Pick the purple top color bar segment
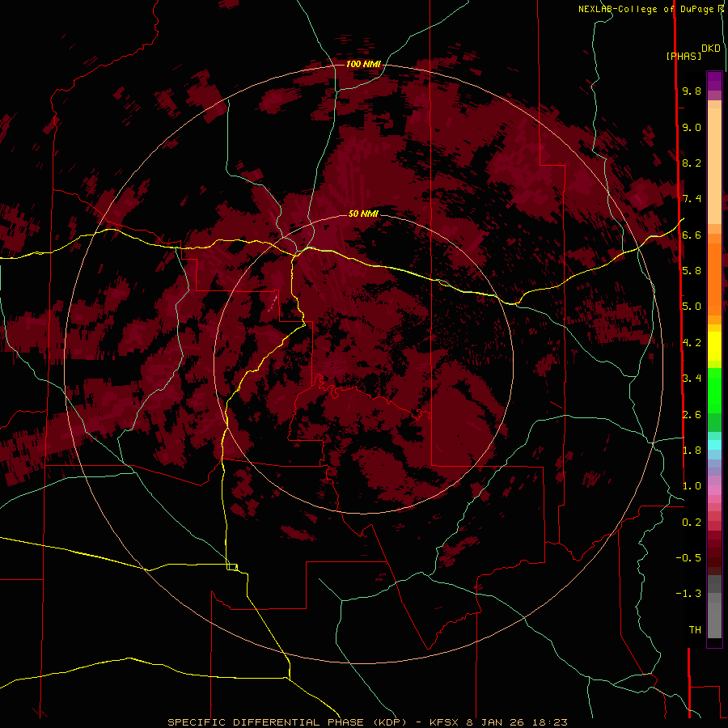Viewport: 728px width, 728px height. point(714,81)
